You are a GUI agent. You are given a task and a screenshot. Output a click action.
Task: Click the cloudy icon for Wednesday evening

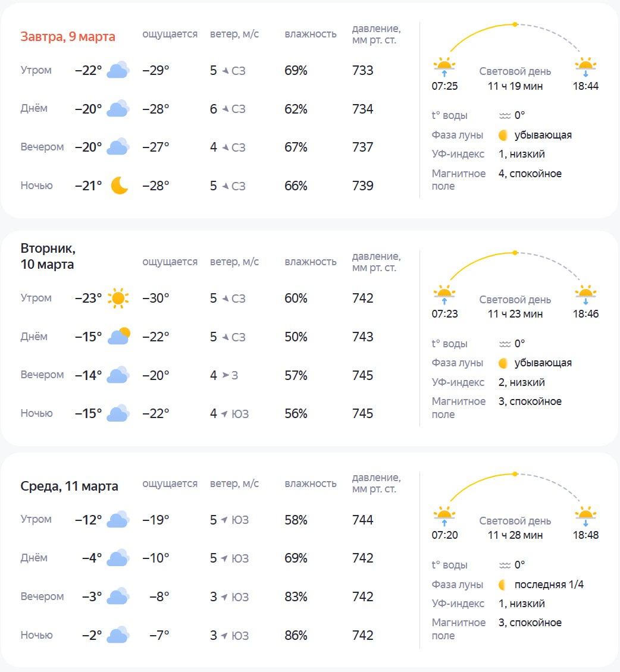[118, 596]
